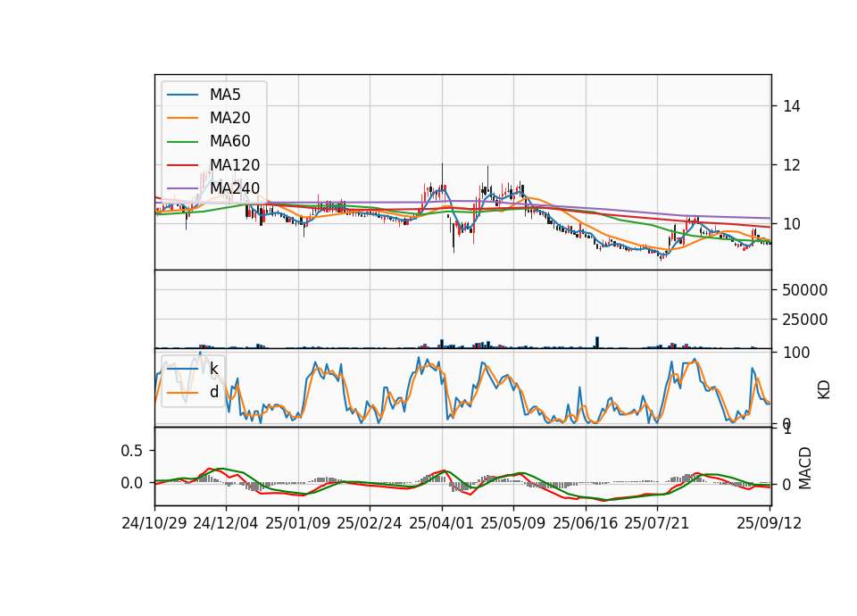This screenshot has width=857, height=616.
Task: Click the KD axis value 100
Action: tap(796, 353)
